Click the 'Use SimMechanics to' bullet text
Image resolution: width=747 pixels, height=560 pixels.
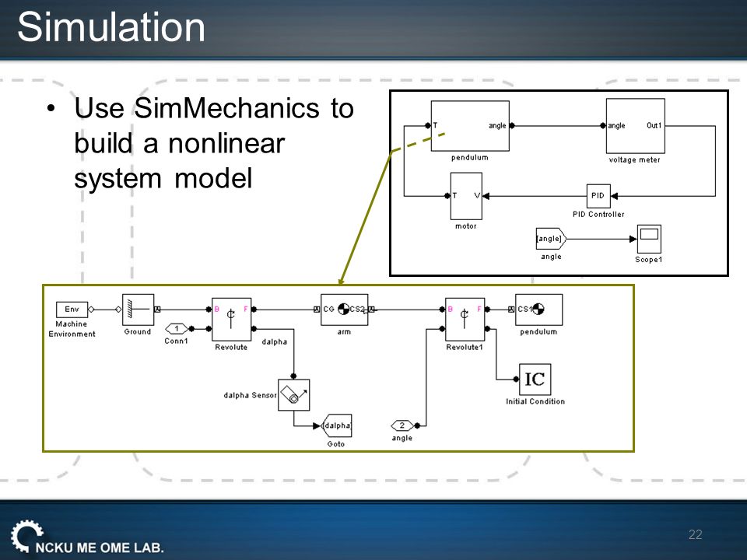(x=214, y=108)
